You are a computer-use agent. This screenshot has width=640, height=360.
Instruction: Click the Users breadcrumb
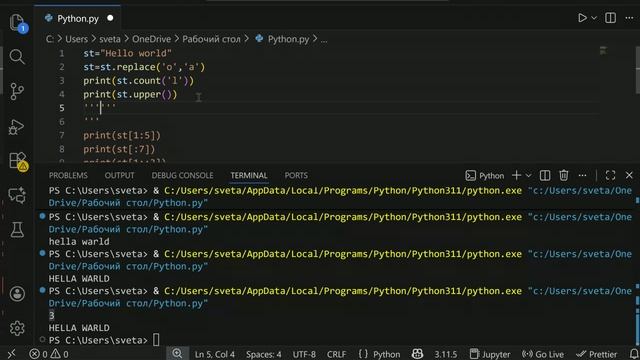click(76, 39)
